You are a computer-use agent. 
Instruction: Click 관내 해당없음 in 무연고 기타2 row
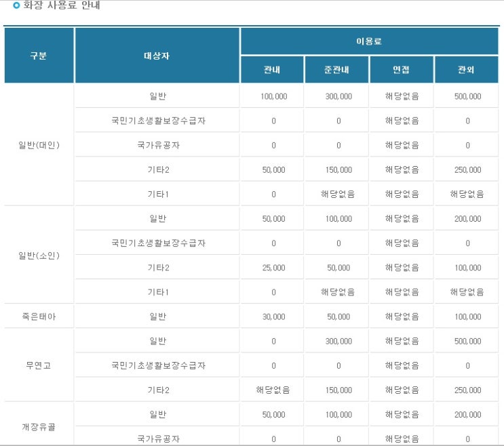273,390
